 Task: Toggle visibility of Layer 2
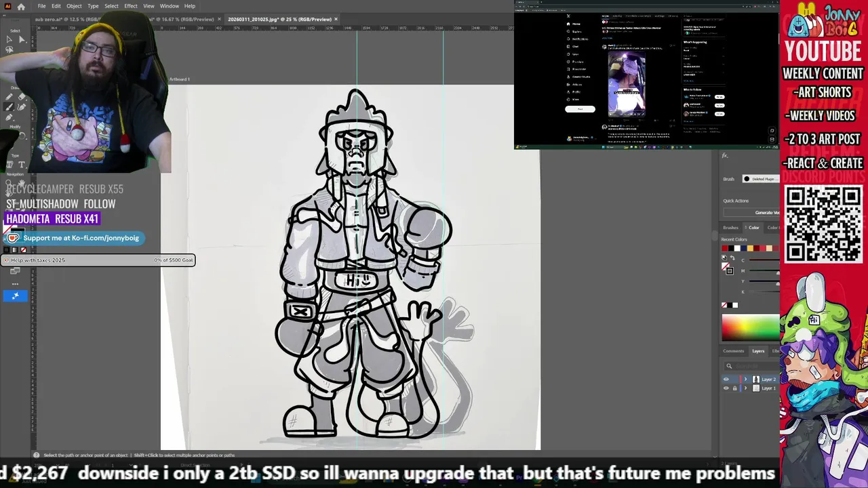point(726,380)
